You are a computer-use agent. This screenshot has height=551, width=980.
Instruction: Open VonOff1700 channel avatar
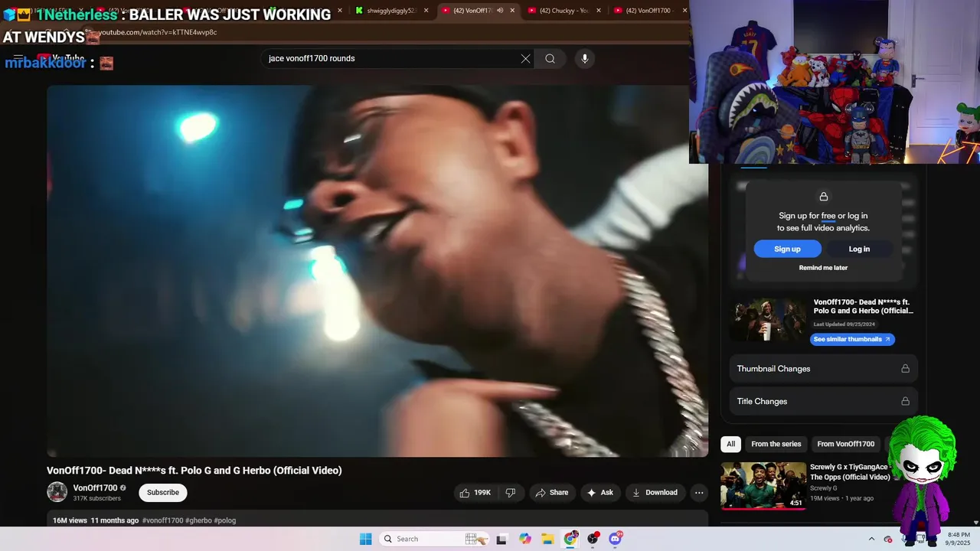coord(57,492)
